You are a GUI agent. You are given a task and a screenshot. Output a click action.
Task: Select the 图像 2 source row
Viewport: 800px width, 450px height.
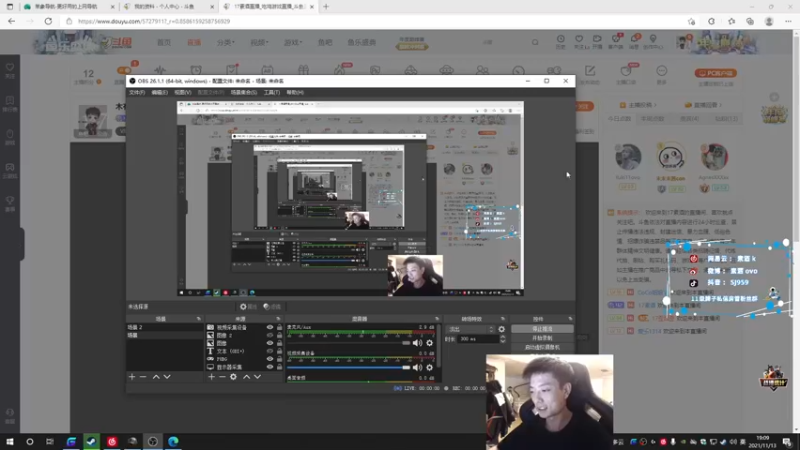pos(244,335)
